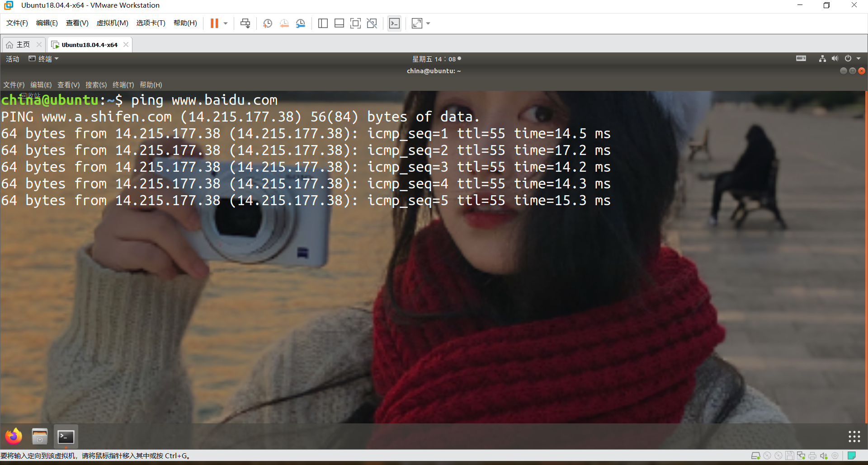Open the snapshot manager
868x465 pixels.
(x=300, y=23)
